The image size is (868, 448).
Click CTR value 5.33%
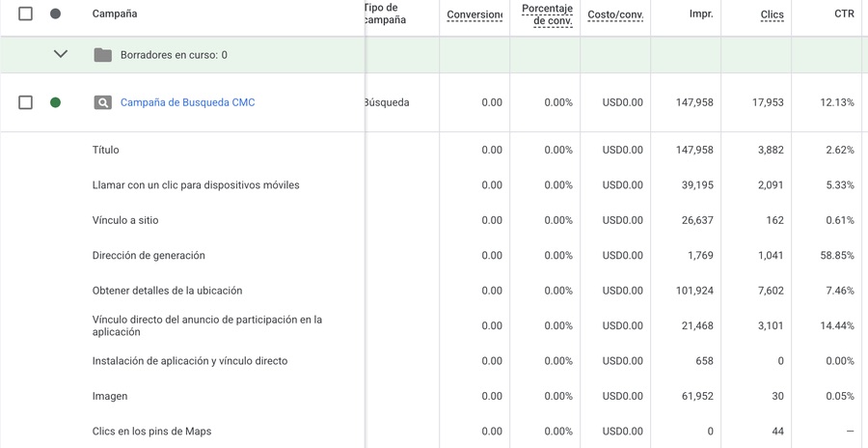pos(840,185)
